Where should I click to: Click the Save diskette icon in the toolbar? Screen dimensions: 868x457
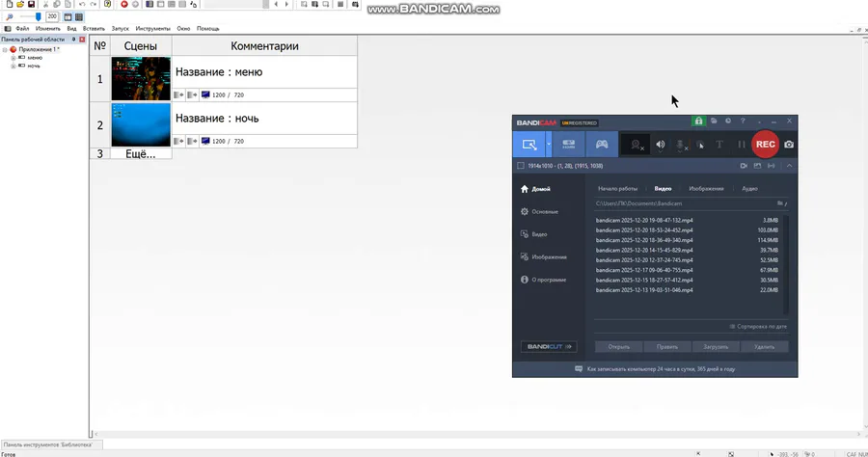[31, 4]
